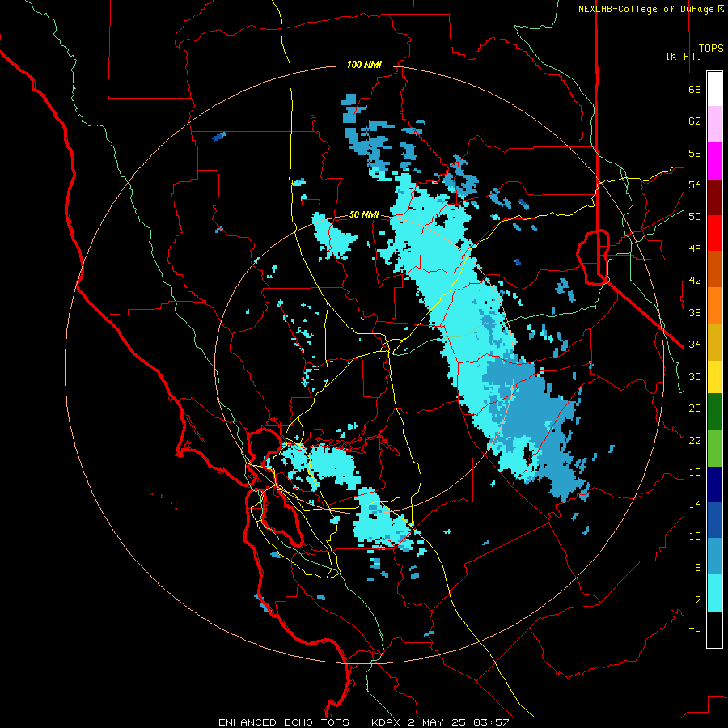Click the 22 legend value

(695, 440)
